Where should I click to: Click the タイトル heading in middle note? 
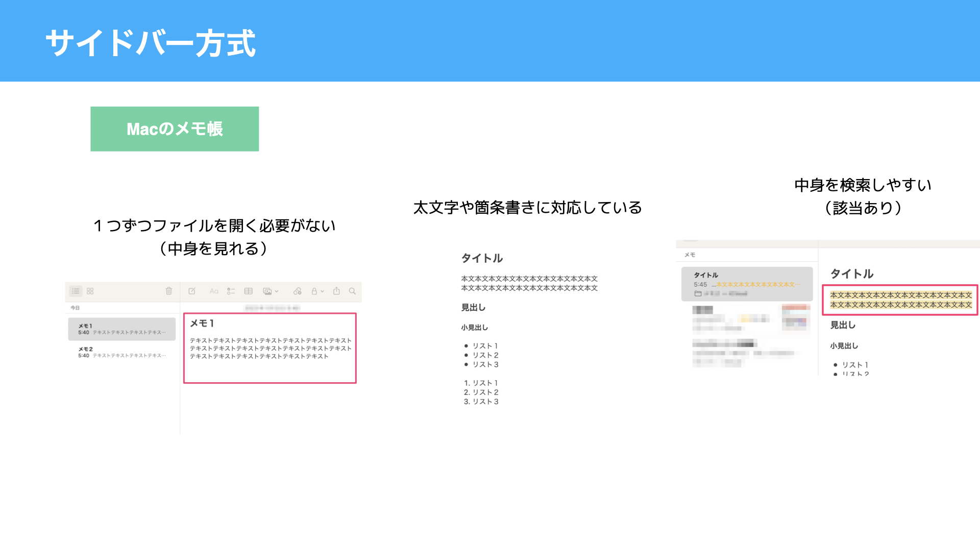pyautogui.click(x=482, y=258)
